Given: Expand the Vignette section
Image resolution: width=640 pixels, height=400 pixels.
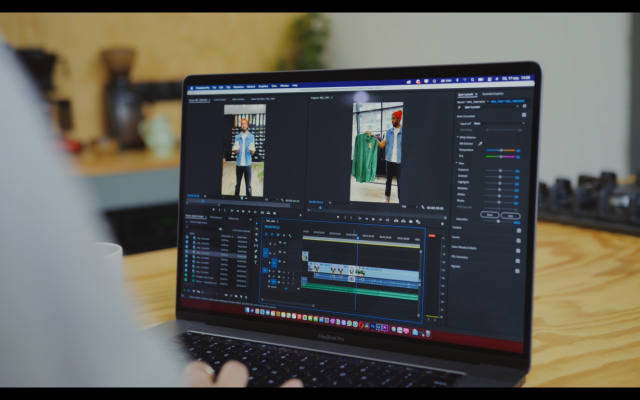Looking at the screenshot, I should click(456, 267).
